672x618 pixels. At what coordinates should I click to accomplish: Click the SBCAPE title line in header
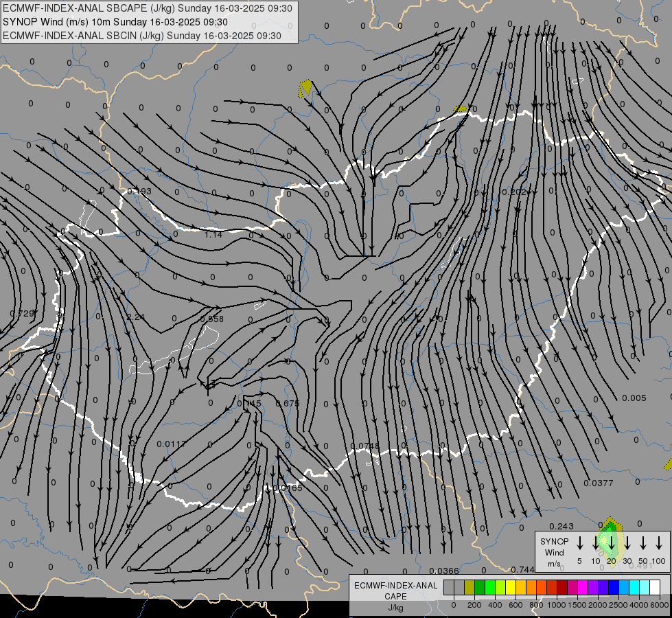[148, 8]
